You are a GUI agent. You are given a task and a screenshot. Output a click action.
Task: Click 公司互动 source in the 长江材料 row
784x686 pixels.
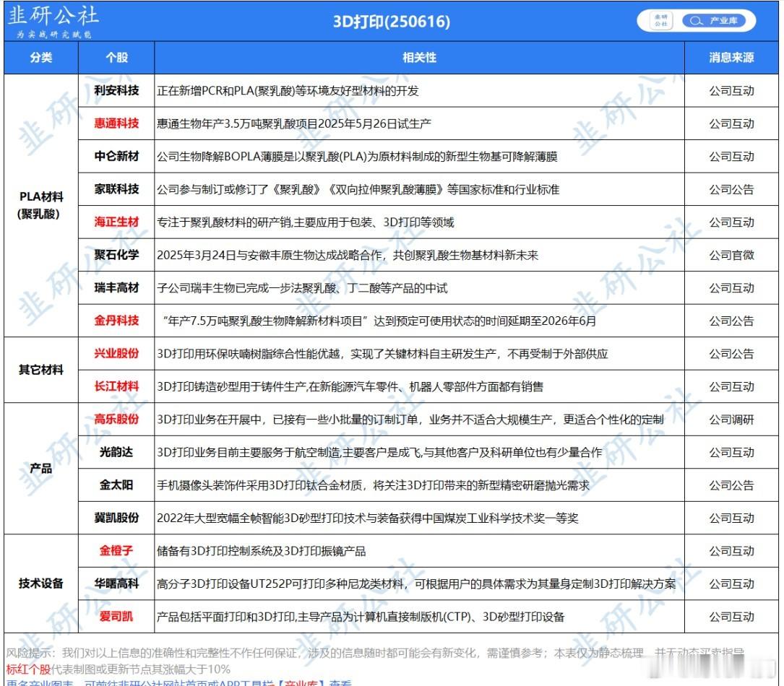[731, 387]
